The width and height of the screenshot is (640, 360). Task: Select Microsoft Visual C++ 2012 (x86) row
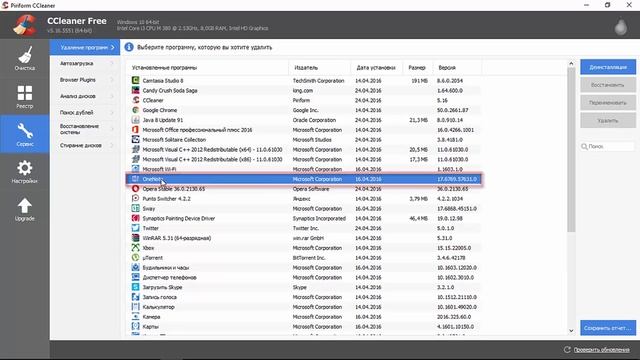click(x=304, y=159)
